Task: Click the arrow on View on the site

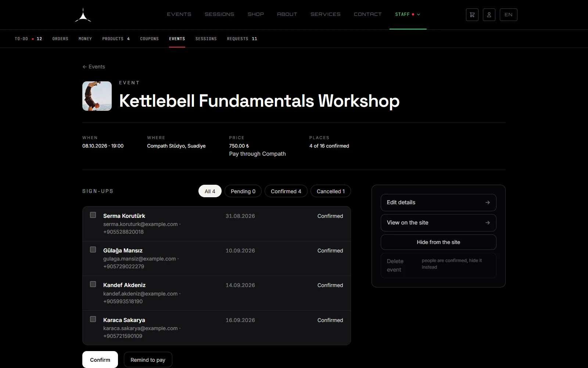Action: (x=488, y=223)
